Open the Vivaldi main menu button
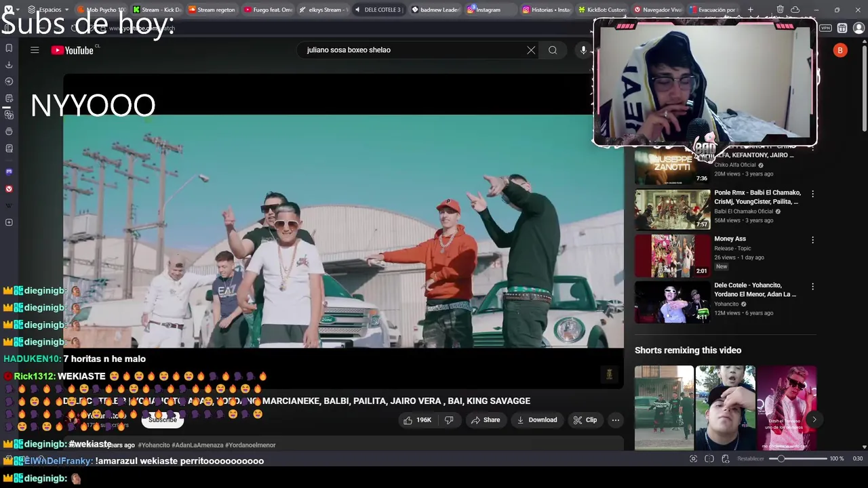Image resolution: width=868 pixels, height=488 pixels. pos(9,9)
